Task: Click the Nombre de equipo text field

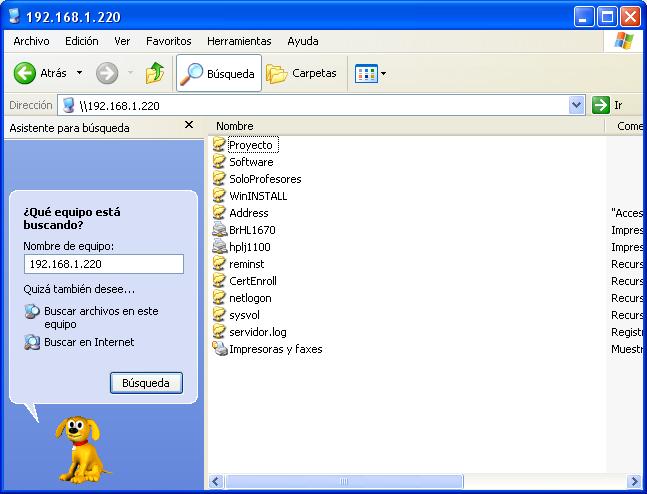Action: (x=103, y=264)
